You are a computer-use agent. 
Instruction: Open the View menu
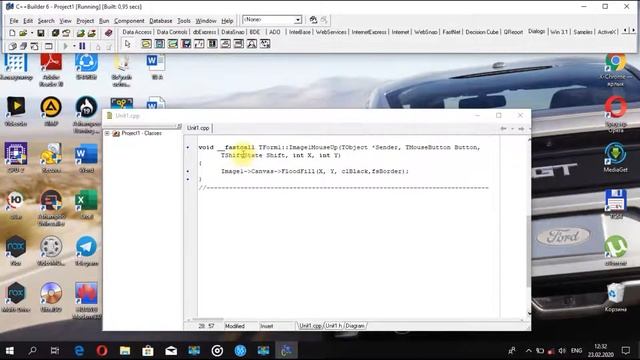pos(65,21)
